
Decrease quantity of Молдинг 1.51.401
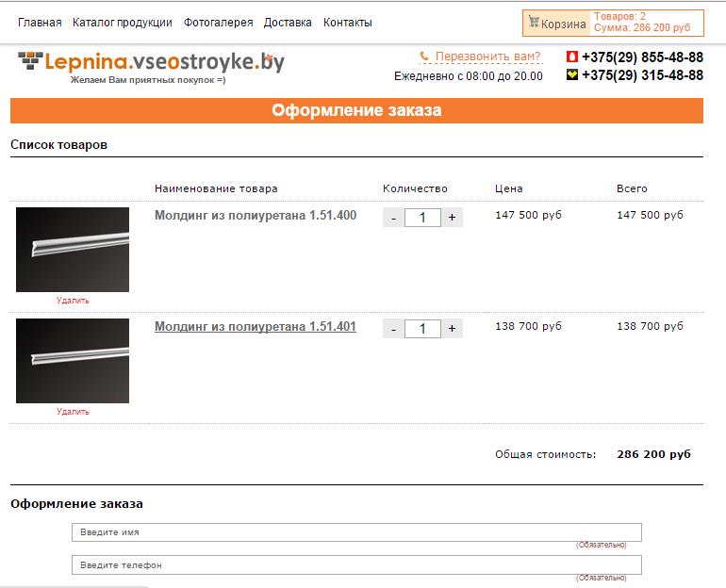pyautogui.click(x=393, y=329)
